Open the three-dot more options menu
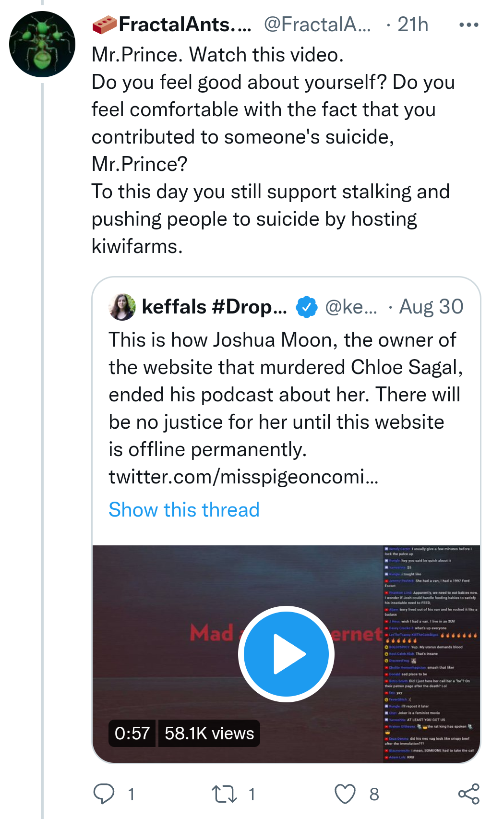The height and width of the screenshot is (819, 504). click(x=468, y=24)
